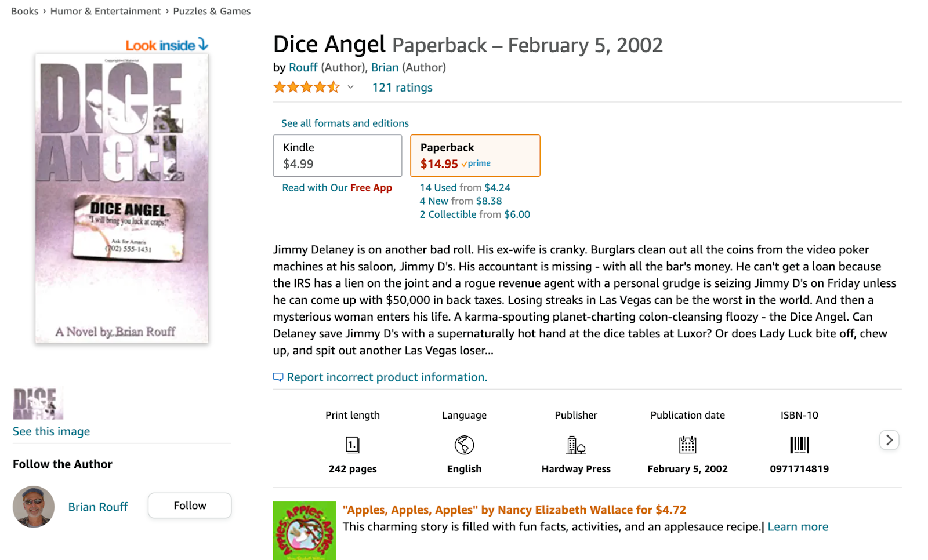Viewport: 928px width, 560px height.
Task: Select the Paperback $14.95 format option
Action: click(475, 155)
